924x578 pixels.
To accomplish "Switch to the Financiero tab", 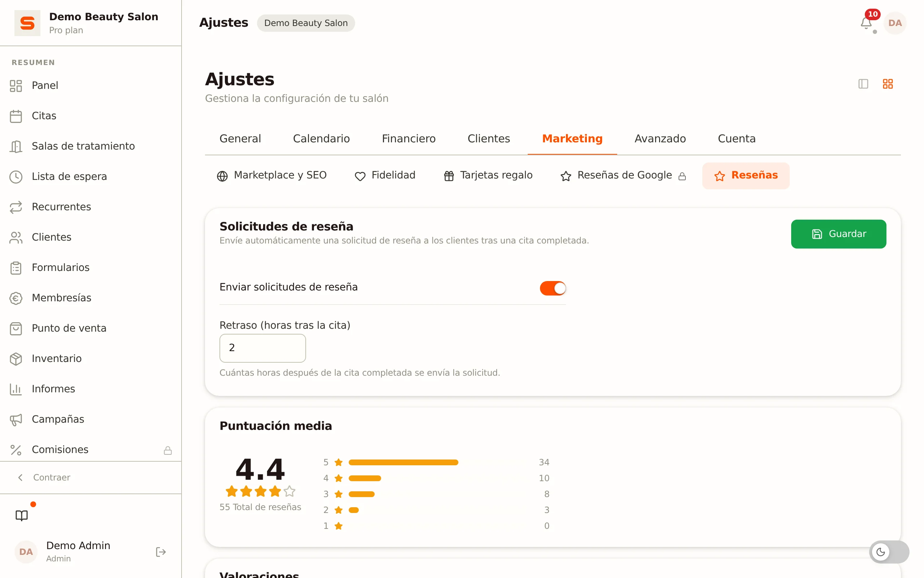I will 409,138.
